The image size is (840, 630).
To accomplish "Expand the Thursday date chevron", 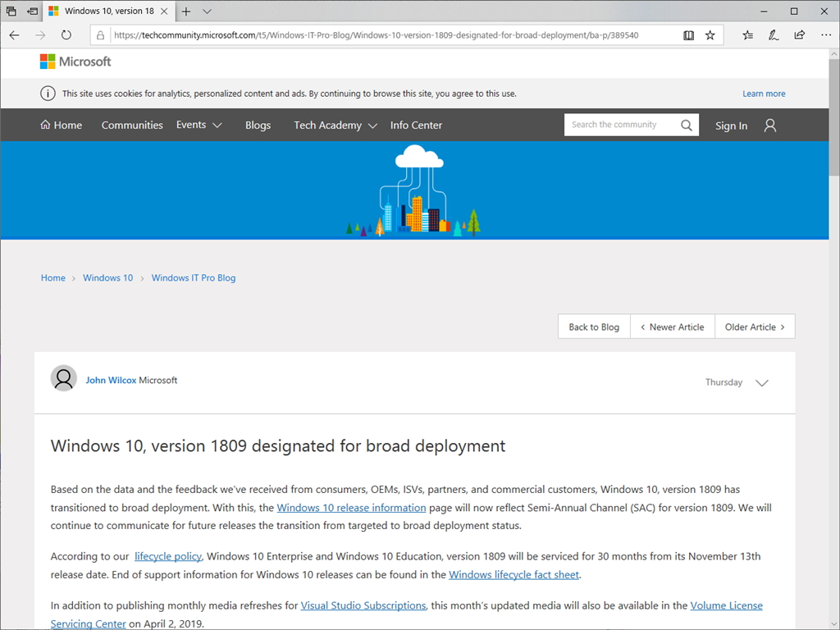I will [x=761, y=382].
